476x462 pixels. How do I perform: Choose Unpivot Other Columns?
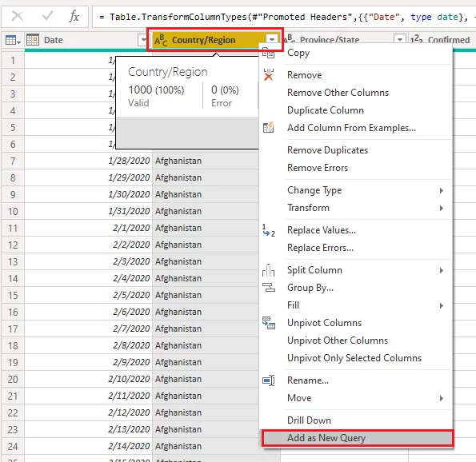(356, 341)
